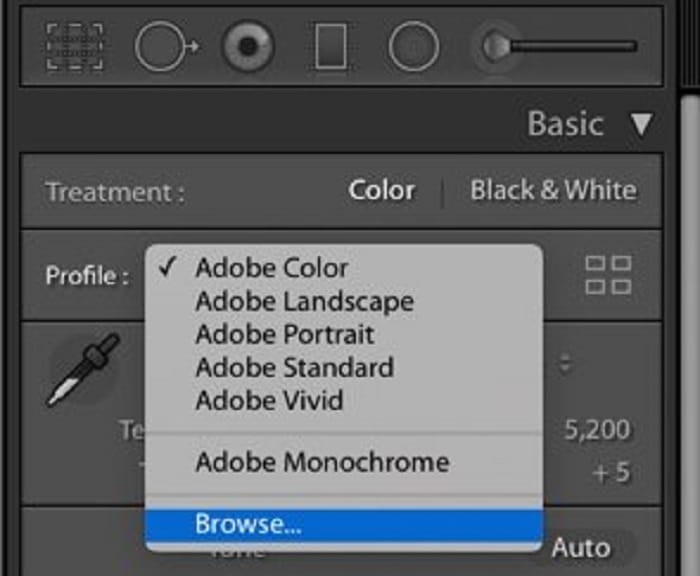Screen dimensions: 700x576
Task: Choose Adobe Portrait profile
Action: (285, 334)
